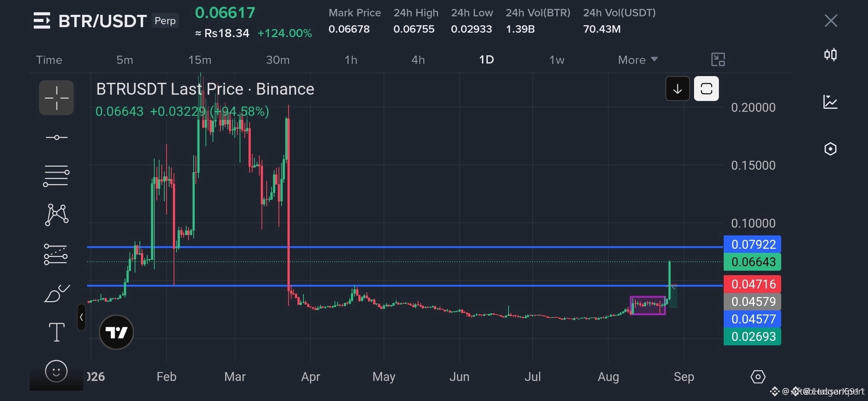Open the forecast and measurement tool

pyautogui.click(x=56, y=254)
